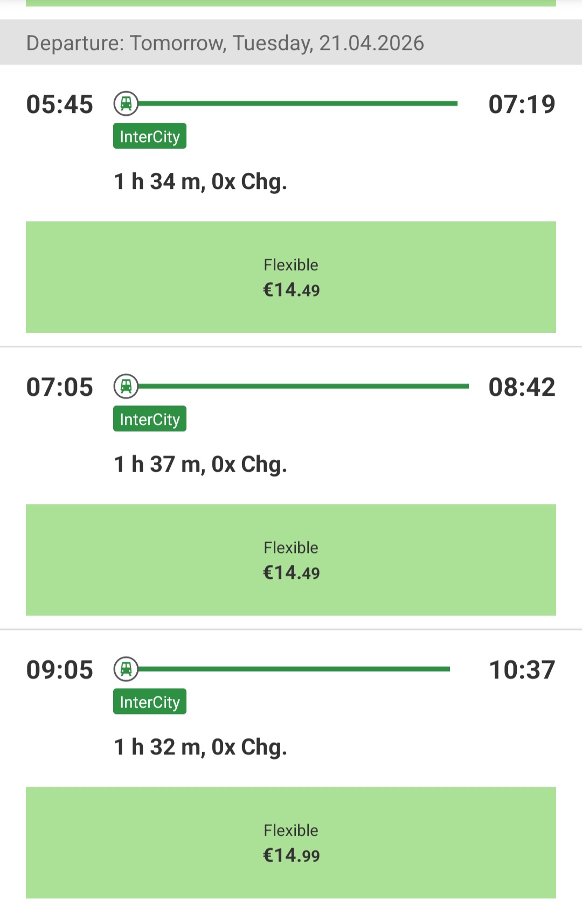Tap the Departure Tuesday 21.04.2026 date header
582x924 pixels.
point(225,43)
